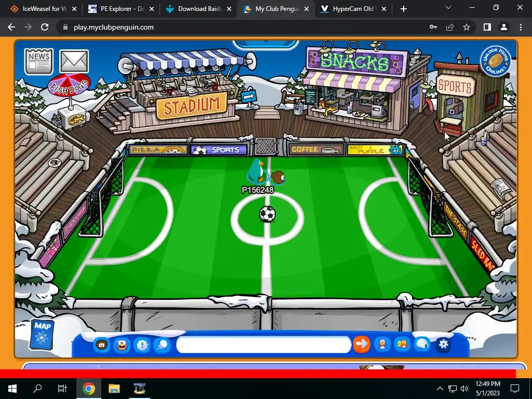Click the address bar URL

coord(114,27)
